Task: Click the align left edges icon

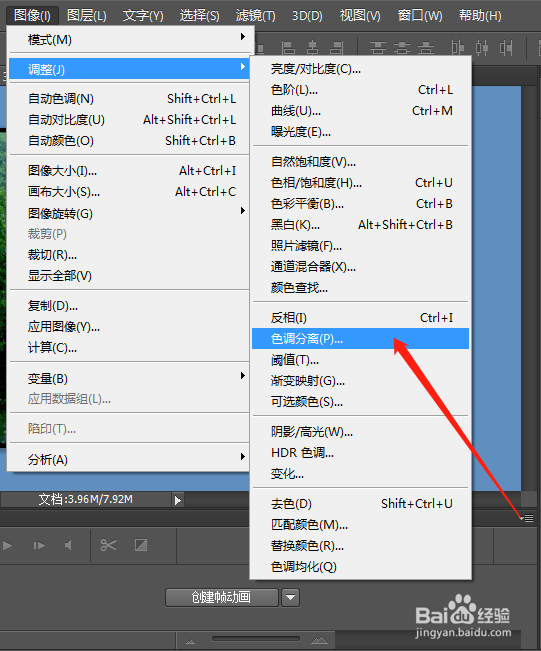Action: (288, 48)
